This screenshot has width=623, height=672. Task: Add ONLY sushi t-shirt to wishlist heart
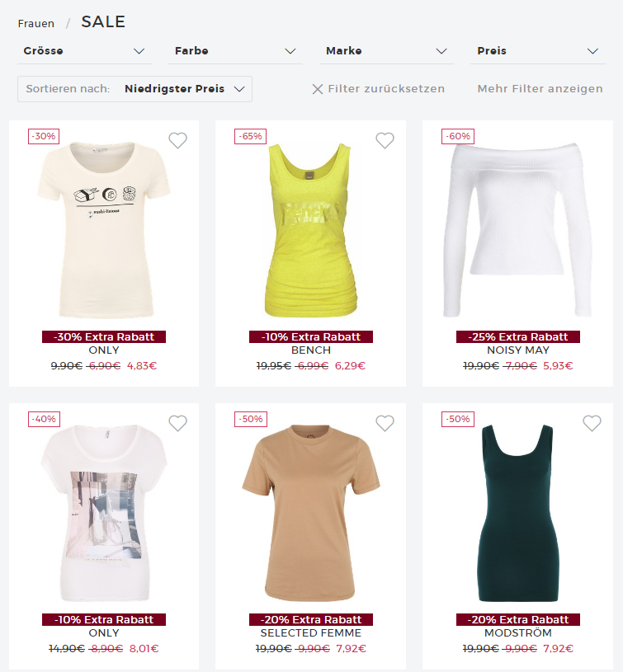(x=177, y=140)
